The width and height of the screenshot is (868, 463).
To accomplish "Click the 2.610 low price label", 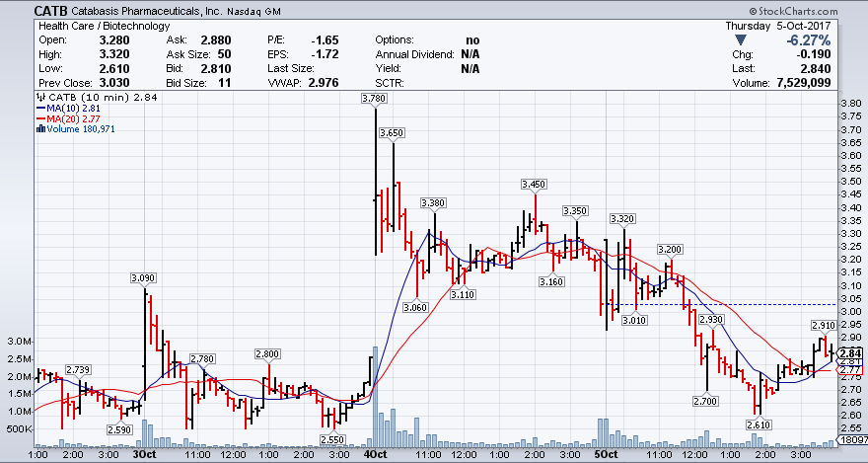I will pos(758,424).
